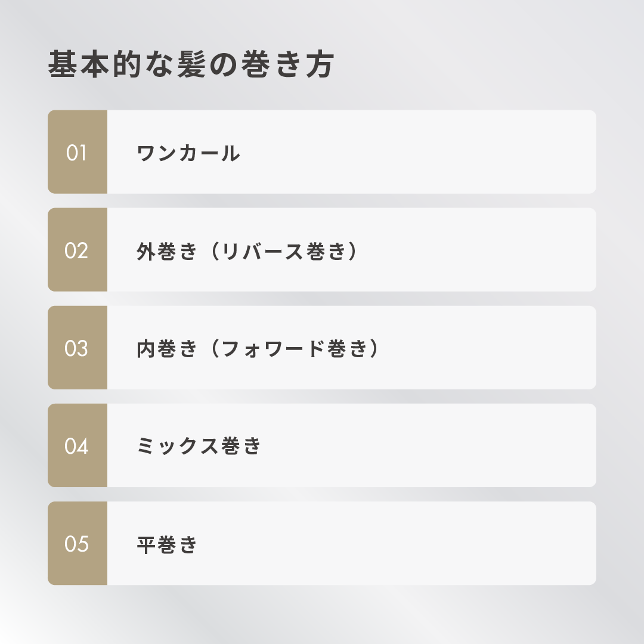644x644 pixels.
Task: Open the "平巻き" list item text
Action: click(167, 545)
